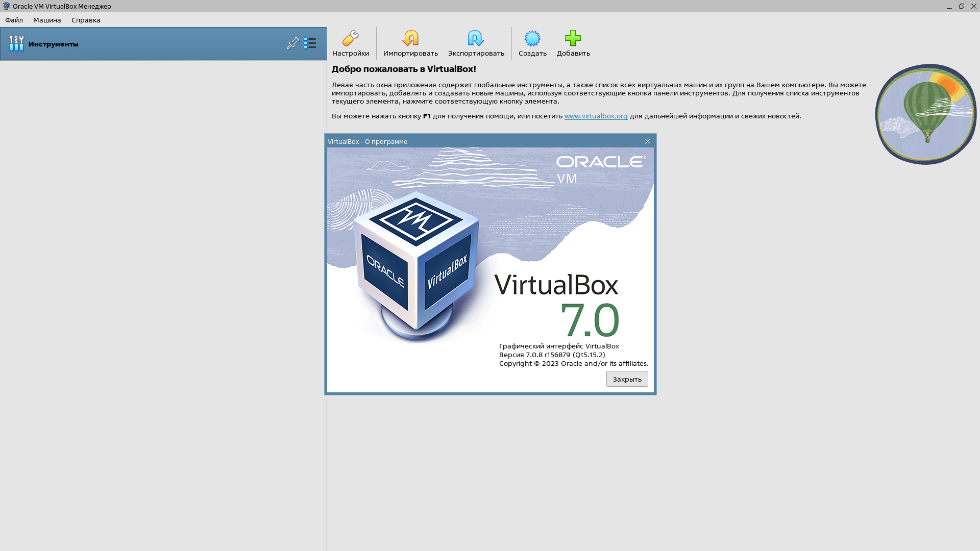
Task: Open the Справка menu
Action: (x=86, y=20)
